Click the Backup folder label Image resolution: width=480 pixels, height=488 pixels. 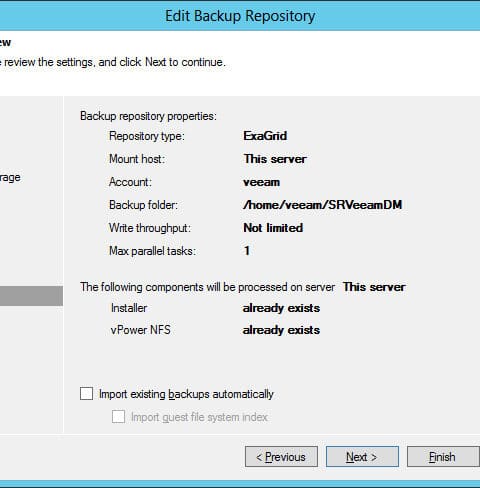[x=143, y=205]
